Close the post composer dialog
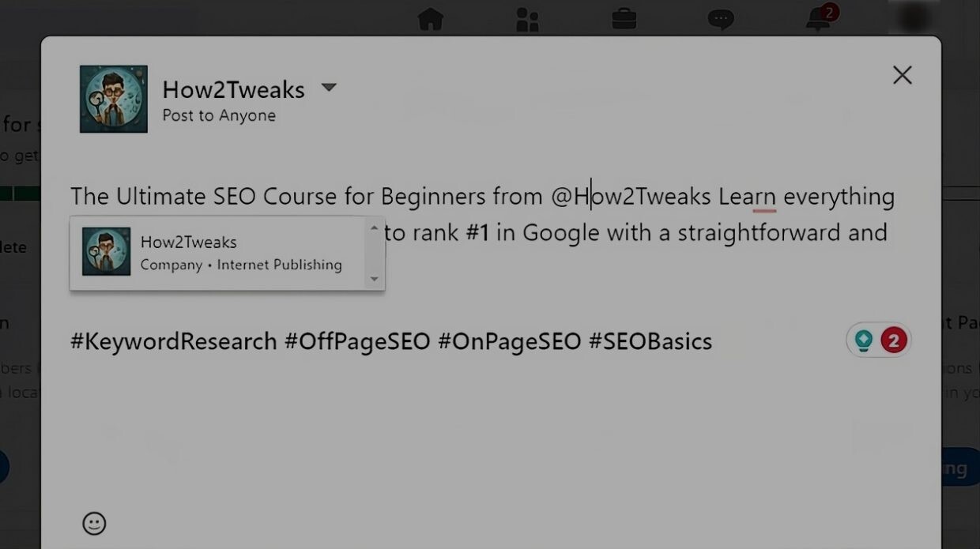Screen dimensions: 980x549 click(x=903, y=75)
